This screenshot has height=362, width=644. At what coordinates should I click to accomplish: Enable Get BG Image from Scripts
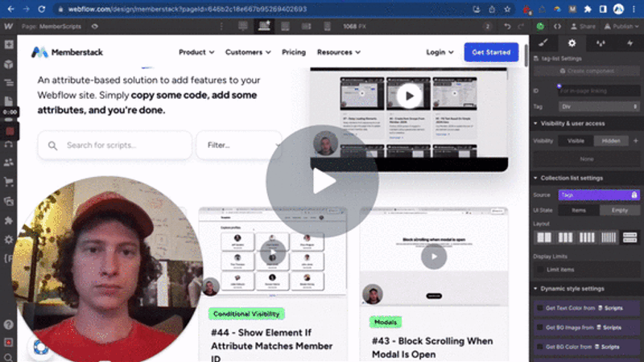[540, 327]
